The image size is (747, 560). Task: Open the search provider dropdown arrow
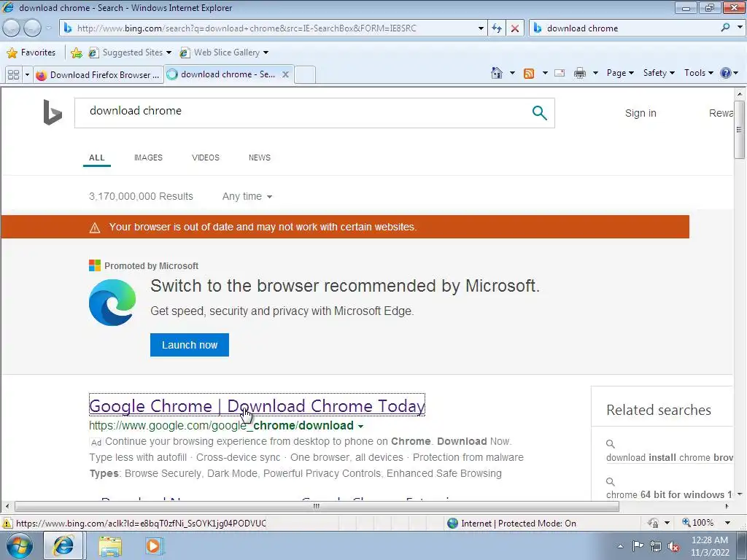click(x=740, y=28)
